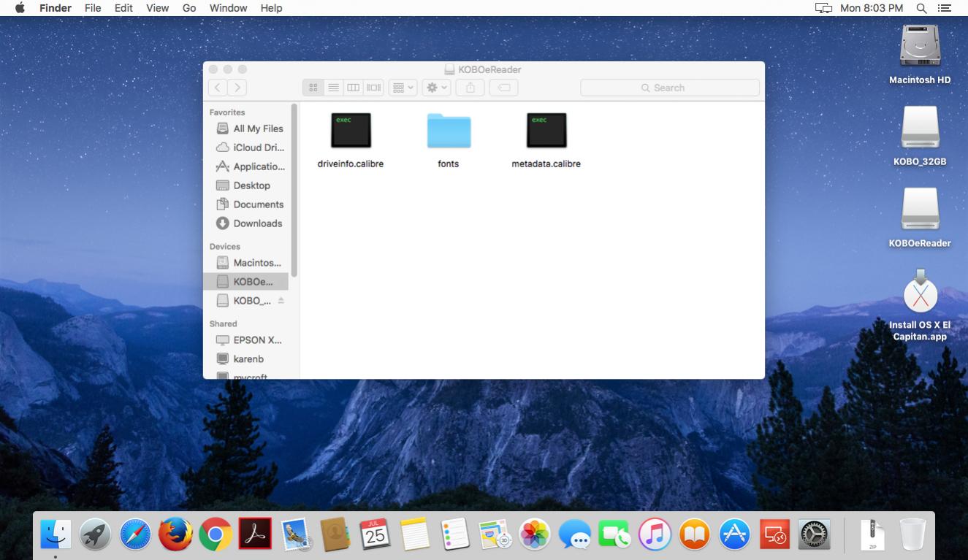Viewport: 968px width, 560px height.
Task: Open the Finder application menu
Action: [x=56, y=8]
